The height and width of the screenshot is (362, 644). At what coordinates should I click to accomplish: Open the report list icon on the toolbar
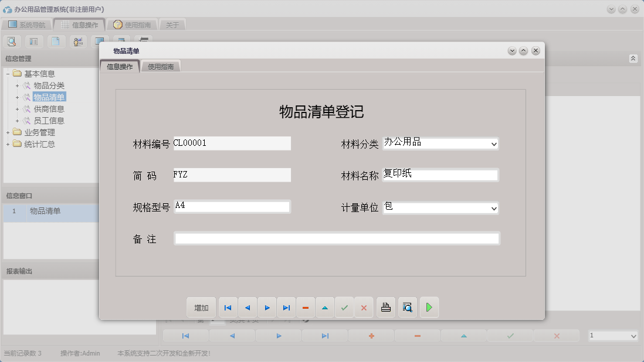(33, 41)
